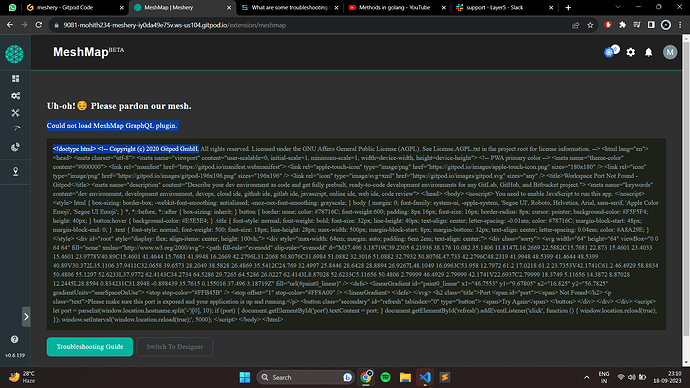
Task: Open the conformance lightbulb icon in sidebar
Action: pyautogui.click(x=15, y=171)
